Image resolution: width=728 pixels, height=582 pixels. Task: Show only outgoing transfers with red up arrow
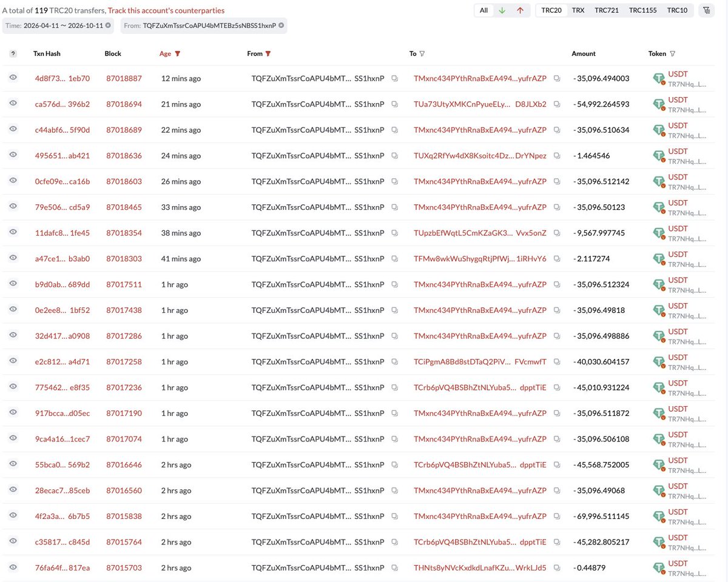click(x=520, y=10)
